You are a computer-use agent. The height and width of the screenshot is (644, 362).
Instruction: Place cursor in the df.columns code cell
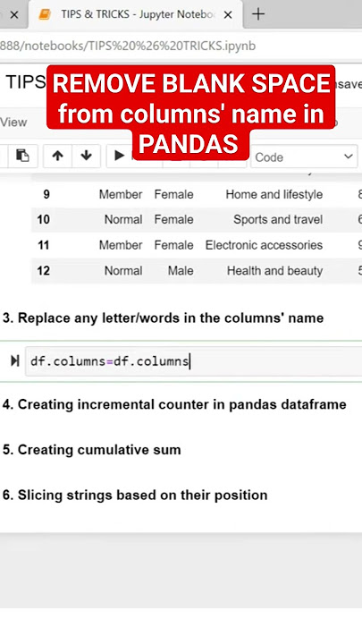(x=193, y=361)
